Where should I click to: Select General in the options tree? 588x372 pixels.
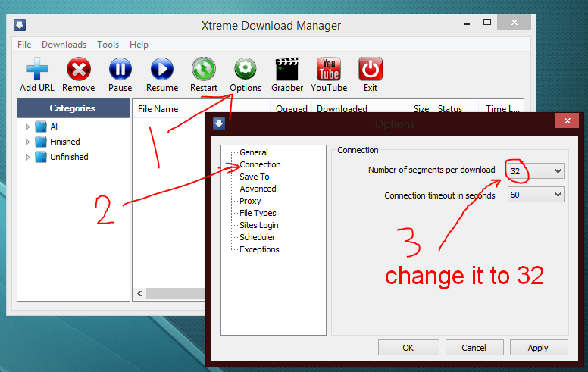254,152
